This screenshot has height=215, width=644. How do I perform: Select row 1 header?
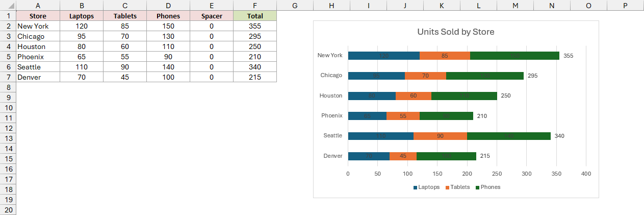pyautogui.click(x=8, y=16)
